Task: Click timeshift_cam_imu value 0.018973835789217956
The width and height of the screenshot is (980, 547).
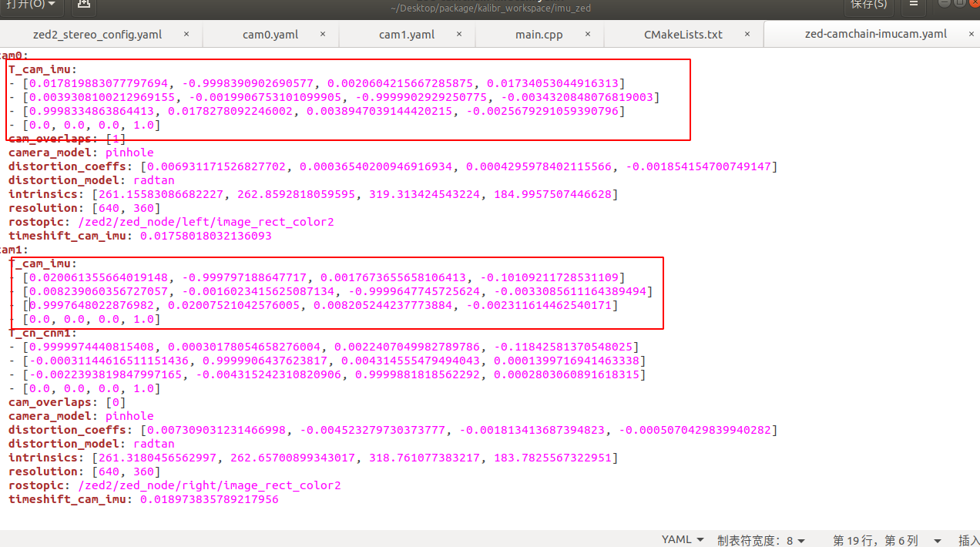Action: (209, 499)
